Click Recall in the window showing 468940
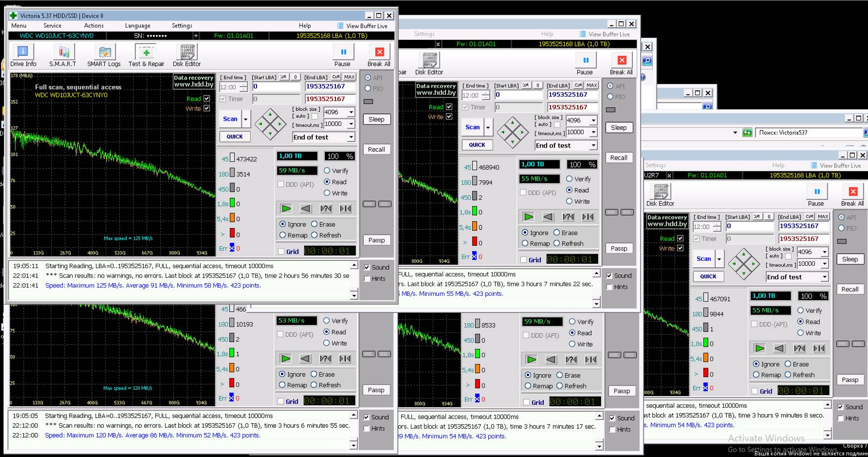 pyautogui.click(x=619, y=158)
